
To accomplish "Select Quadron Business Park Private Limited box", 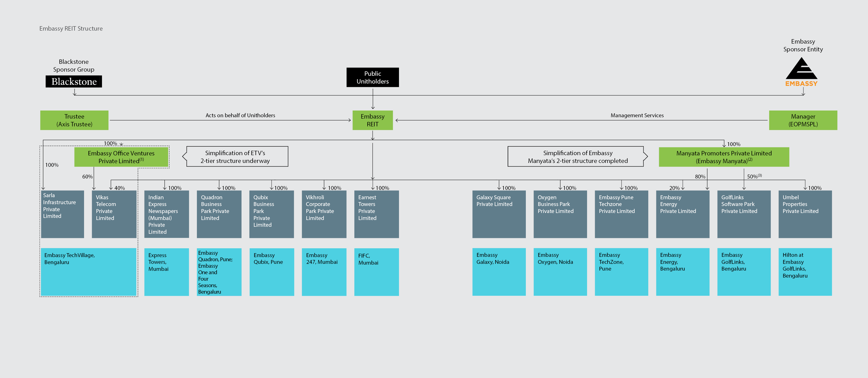I will 219,214.
